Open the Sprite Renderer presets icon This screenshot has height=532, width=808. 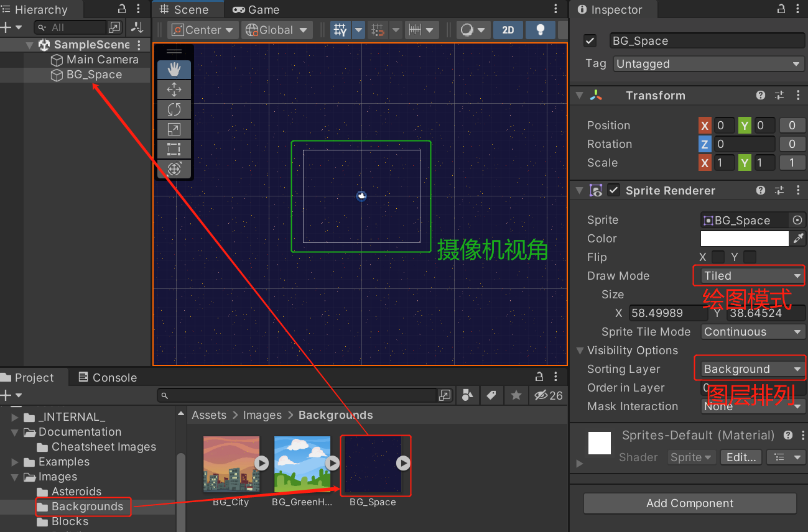[779, 191]
